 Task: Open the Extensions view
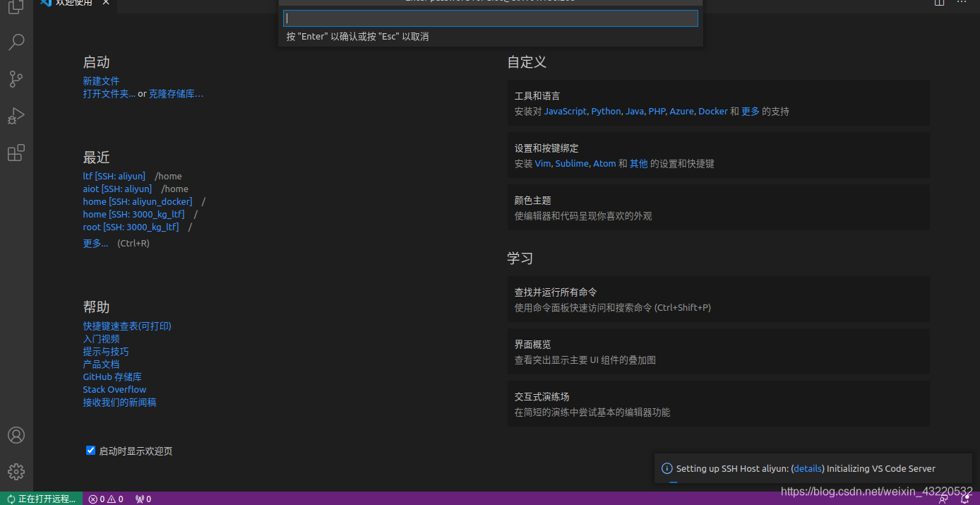pyautogui.click(x=16, y=153)
